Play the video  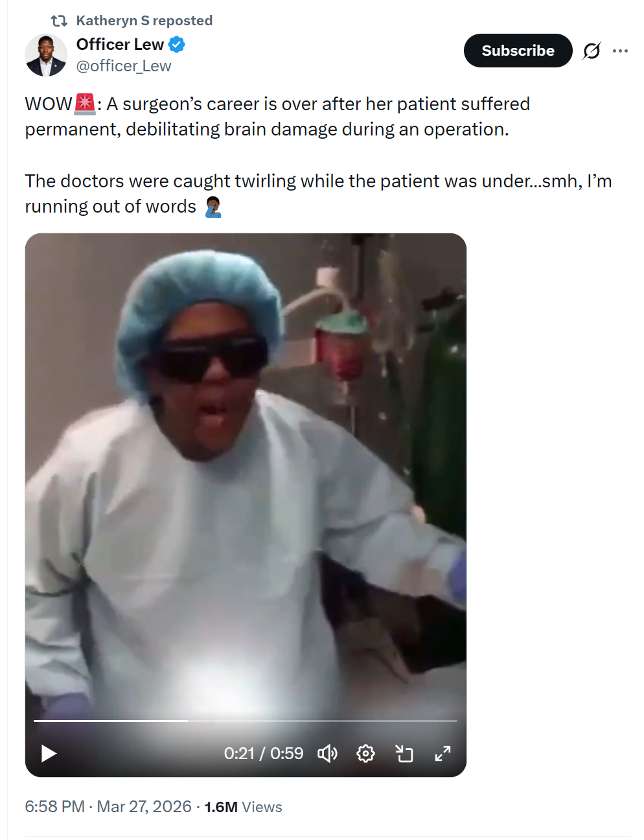click(49, 753)
